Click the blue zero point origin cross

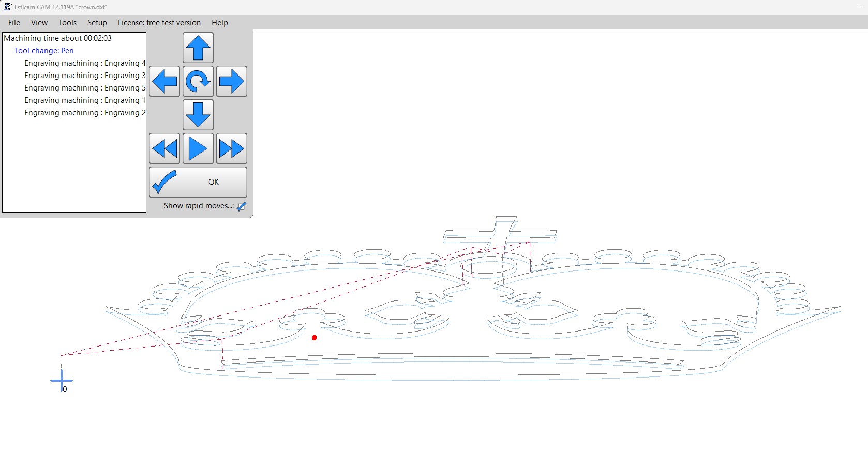tap(62, 381)
